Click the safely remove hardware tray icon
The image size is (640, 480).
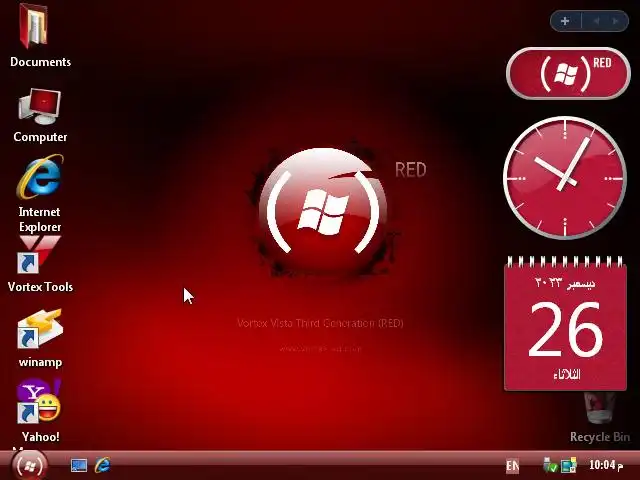(x=550, y=465)
